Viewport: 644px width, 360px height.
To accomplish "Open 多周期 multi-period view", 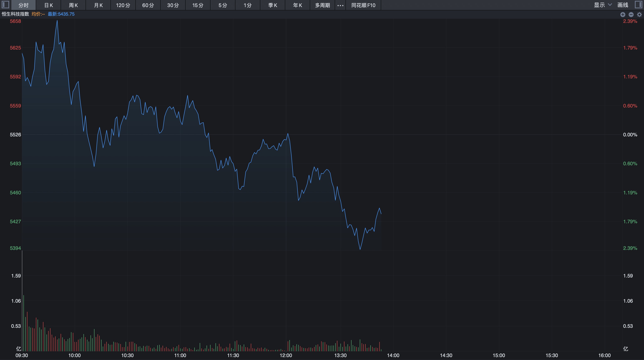I will pyautogui.click(x=322, y=5).
